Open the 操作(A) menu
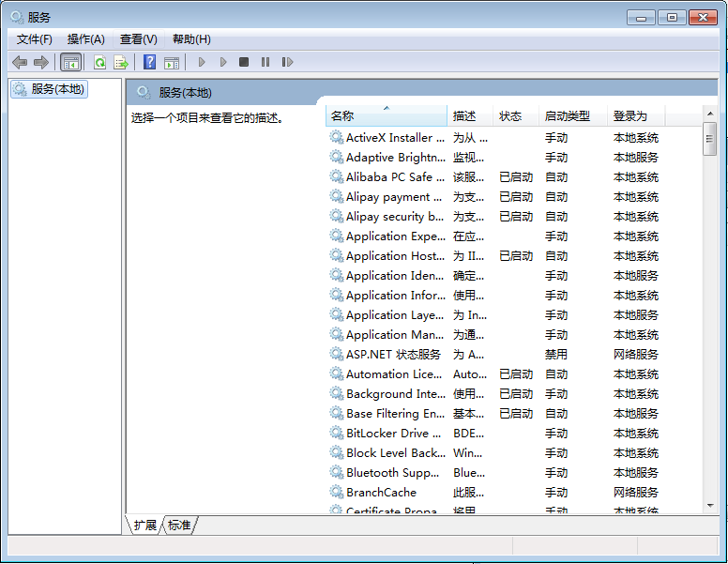The image size is (728, 564). coord(86,39)
